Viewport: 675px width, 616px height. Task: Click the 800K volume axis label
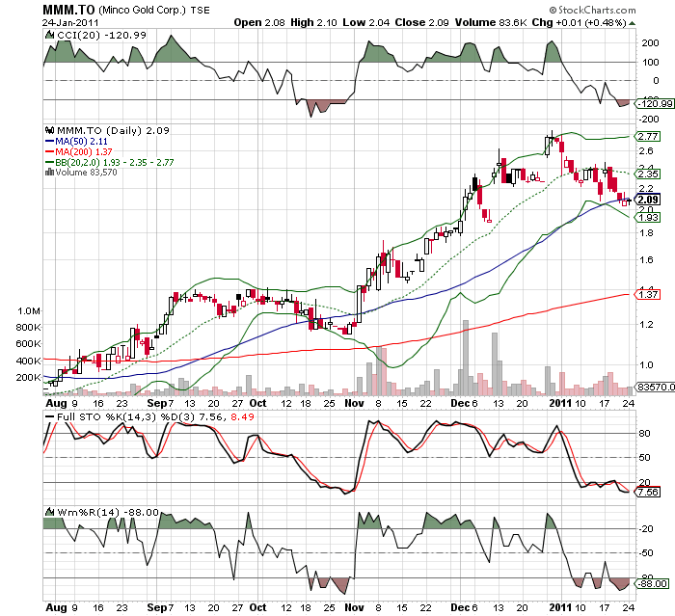click(x=28, y=328)
